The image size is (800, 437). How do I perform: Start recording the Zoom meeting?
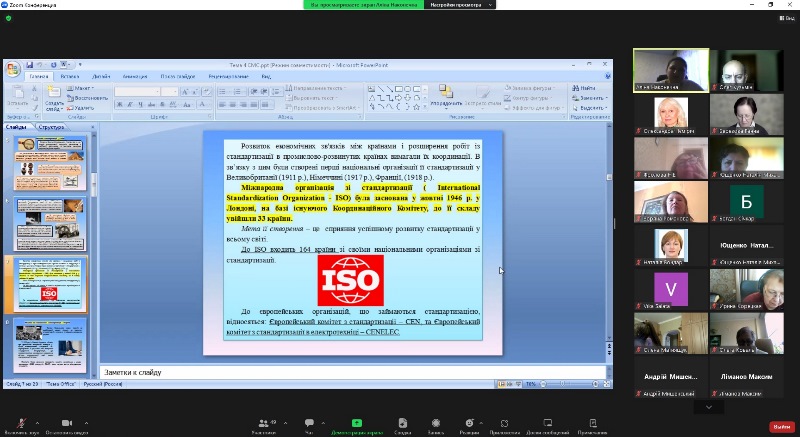tap(436, 422)
